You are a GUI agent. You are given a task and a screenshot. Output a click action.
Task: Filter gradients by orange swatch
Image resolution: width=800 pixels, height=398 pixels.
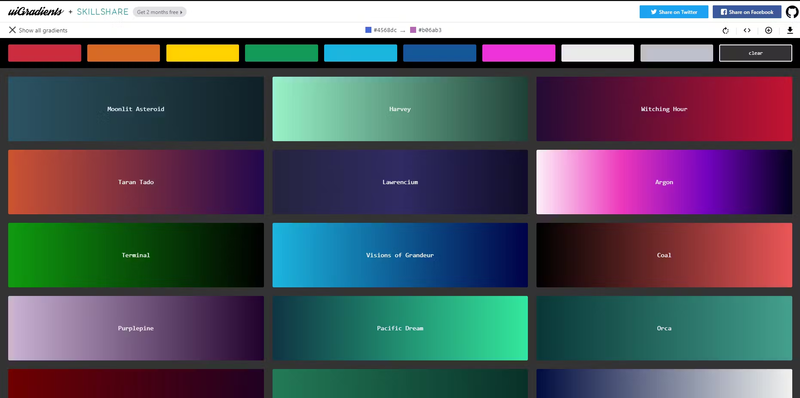123,53
